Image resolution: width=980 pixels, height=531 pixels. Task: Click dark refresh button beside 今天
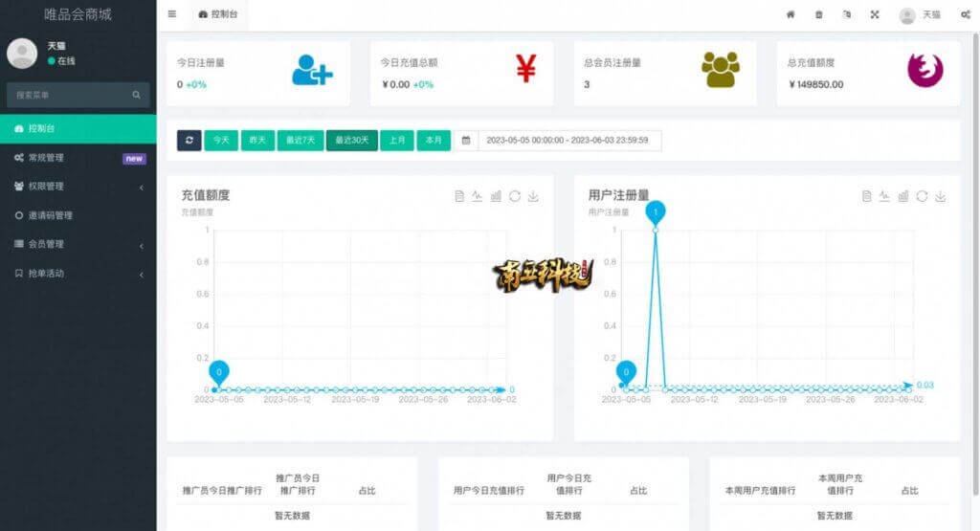tap(189, 140)
